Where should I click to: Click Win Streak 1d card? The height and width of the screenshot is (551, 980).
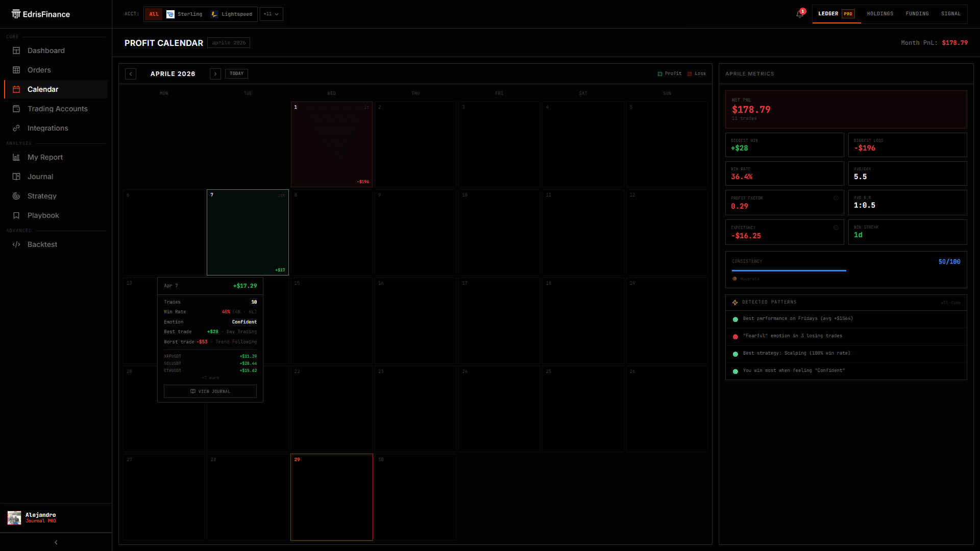click(908, 232)
